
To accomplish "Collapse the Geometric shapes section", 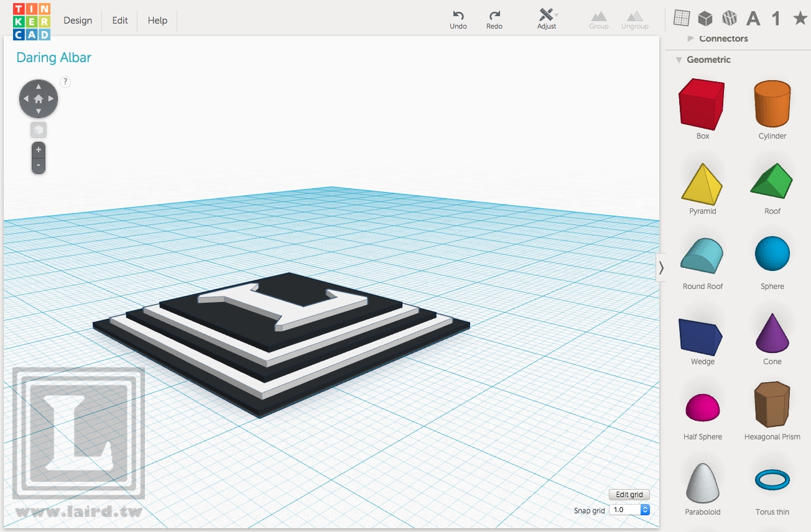I will point(678,60).
